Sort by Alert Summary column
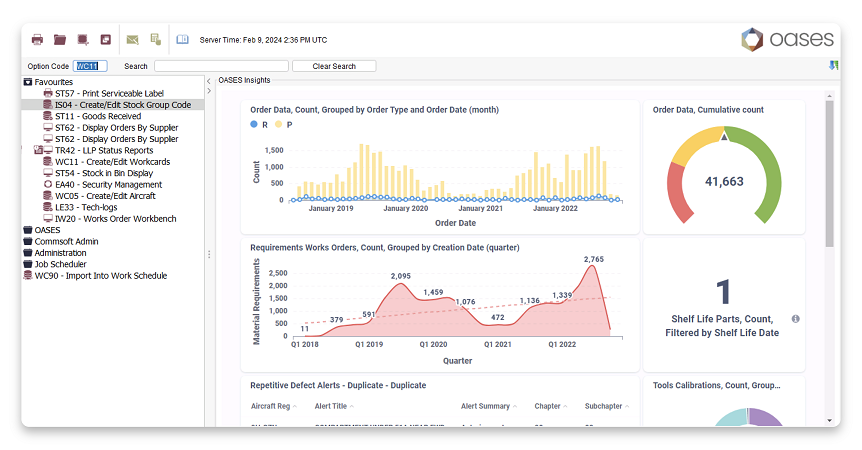This screenshot has height=450, width=862. coord(489,406)
